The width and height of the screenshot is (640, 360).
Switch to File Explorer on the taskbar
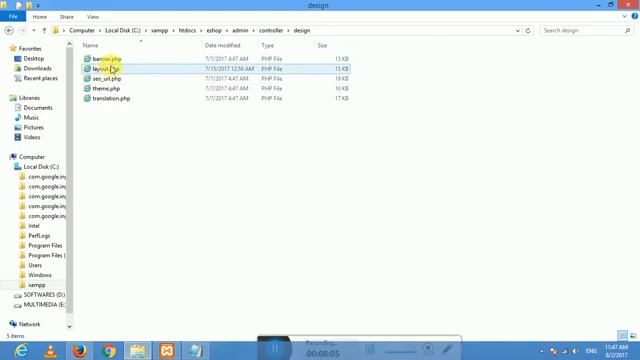pos(138,351)
